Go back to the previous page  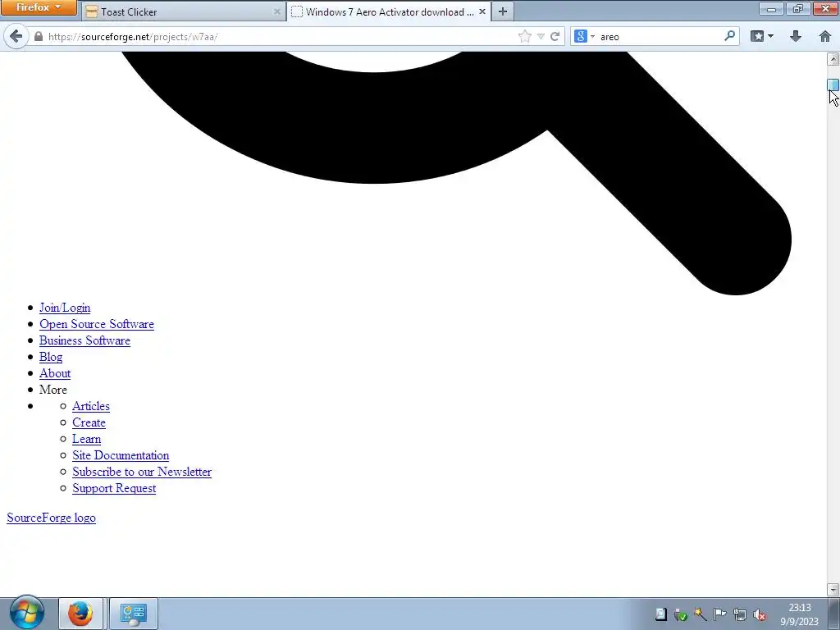16,36
